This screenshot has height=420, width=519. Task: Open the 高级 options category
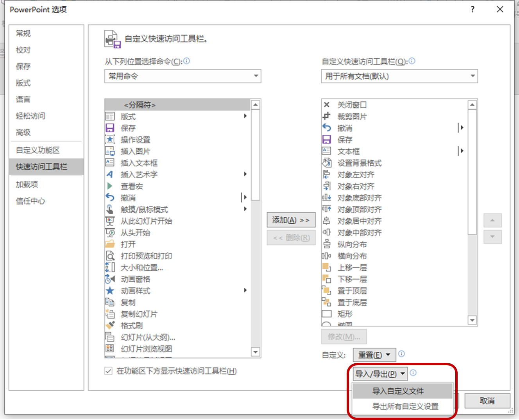[46, 133]
